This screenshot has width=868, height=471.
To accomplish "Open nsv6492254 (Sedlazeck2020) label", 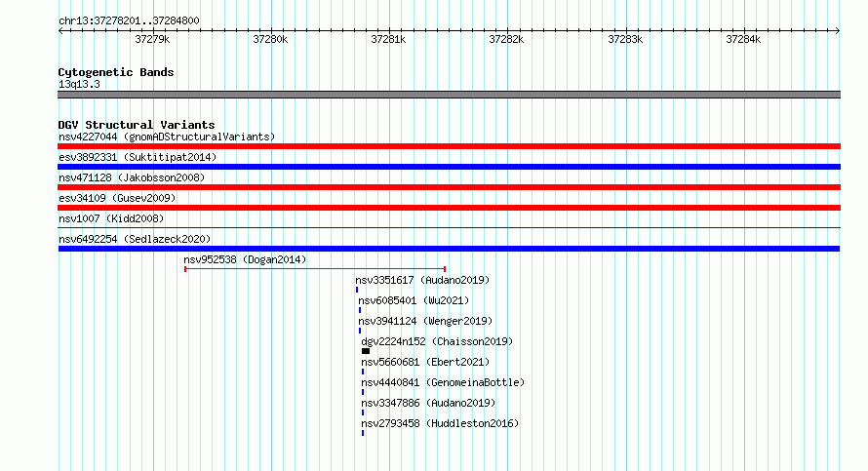I will point(135,239).
